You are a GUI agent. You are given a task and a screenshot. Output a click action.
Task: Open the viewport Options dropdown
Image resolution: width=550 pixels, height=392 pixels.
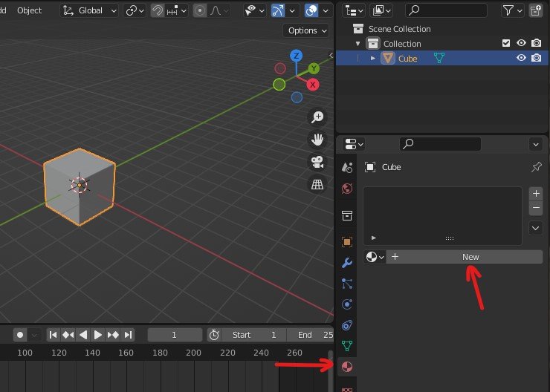306,31
